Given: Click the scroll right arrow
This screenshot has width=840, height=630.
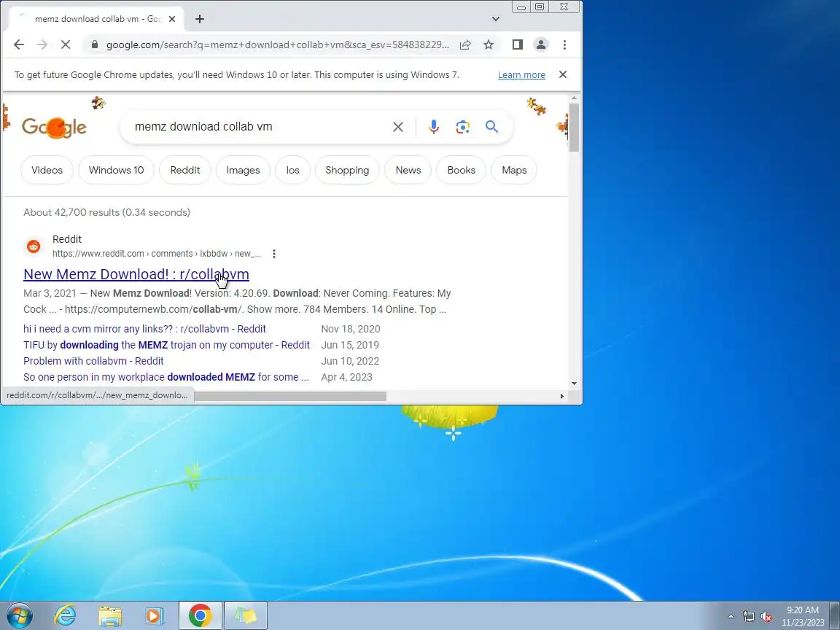Looking at the screenshot, I should 561,397.
